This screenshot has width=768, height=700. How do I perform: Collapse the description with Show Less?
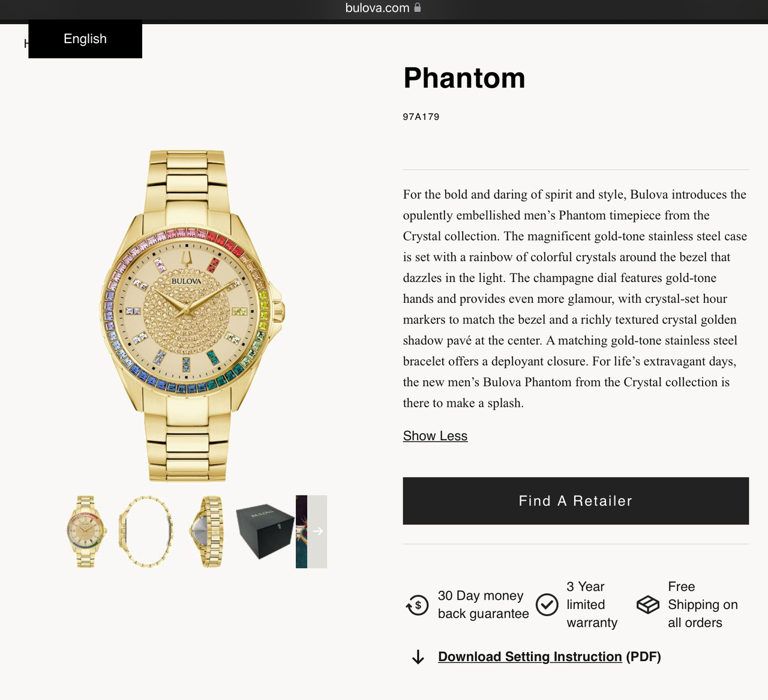click(435, 436)
